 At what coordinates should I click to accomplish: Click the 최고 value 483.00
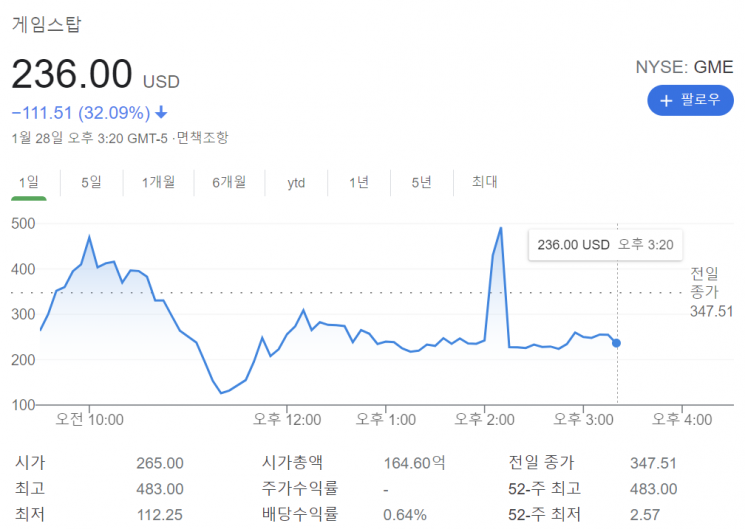click(x=160, y=489)
